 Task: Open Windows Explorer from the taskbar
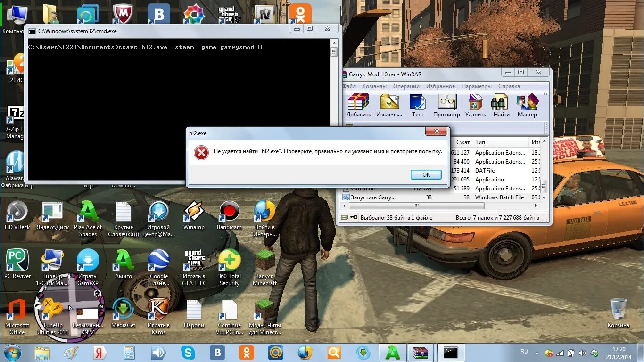click(42, 353)
